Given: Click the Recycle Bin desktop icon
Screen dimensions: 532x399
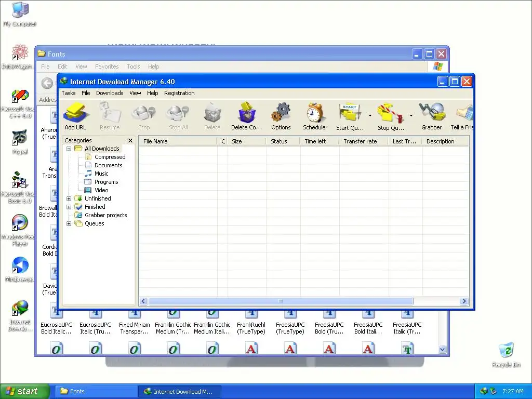Looking at the screenshot, I should (506, 355).
